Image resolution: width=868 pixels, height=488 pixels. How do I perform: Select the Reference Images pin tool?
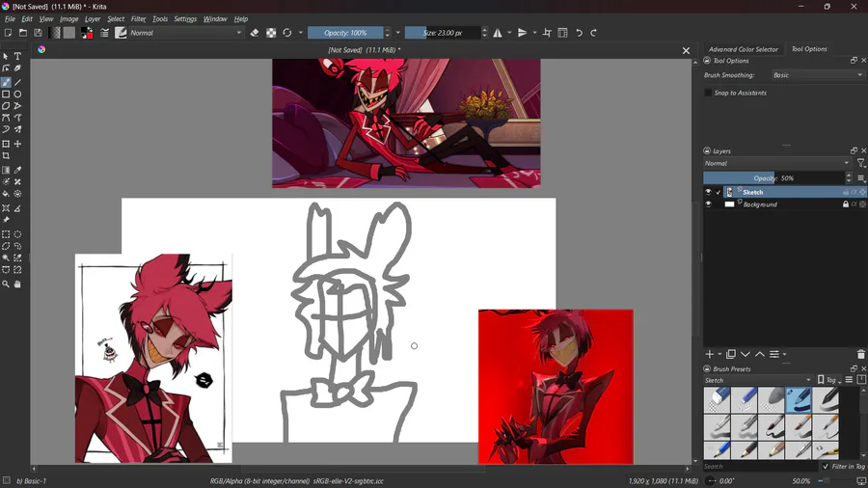click(x=6, y=220)
